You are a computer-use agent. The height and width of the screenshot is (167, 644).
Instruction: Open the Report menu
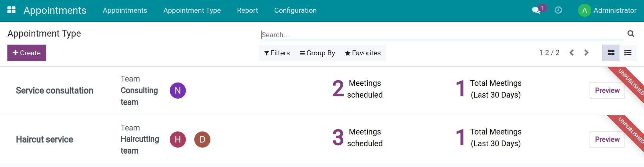point(247,10)
